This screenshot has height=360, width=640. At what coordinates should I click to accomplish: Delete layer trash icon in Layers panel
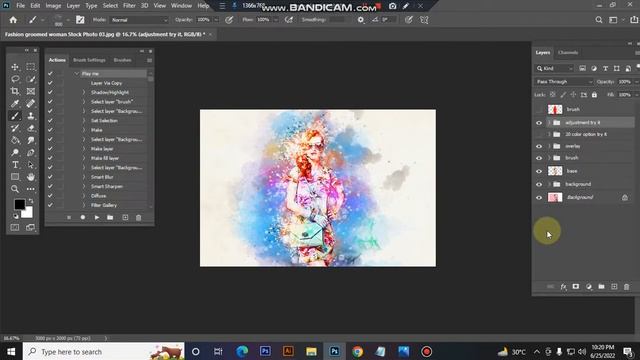627,287
